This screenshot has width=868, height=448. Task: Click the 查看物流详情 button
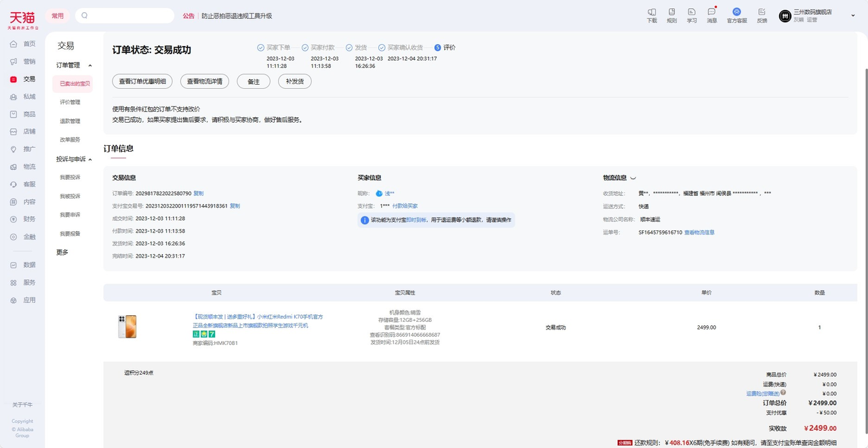[x=205, y=81]
